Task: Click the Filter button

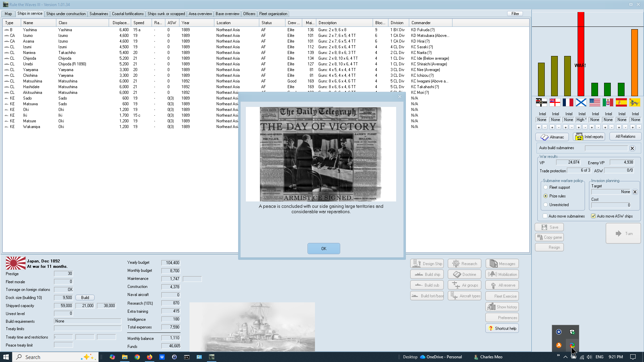Action: point(515,14)
